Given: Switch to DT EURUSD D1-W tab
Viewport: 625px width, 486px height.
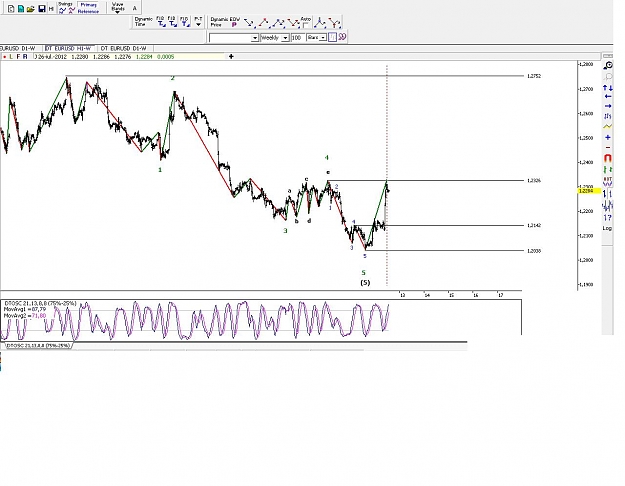Looking at the screenshot, I should coord(124,48).
